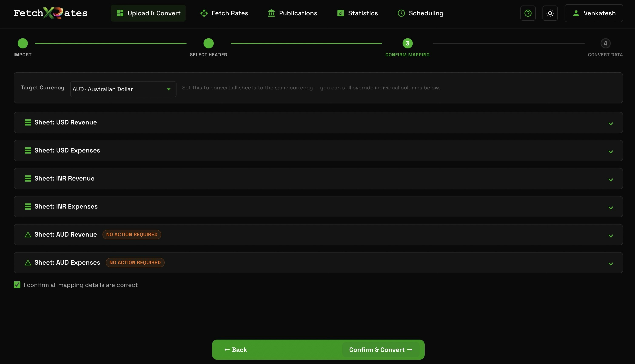Click 'I confirm all mapping details are correct' text
Image resolution: width=635 pixels, height=364 pixels.
(x=81, y=285)
